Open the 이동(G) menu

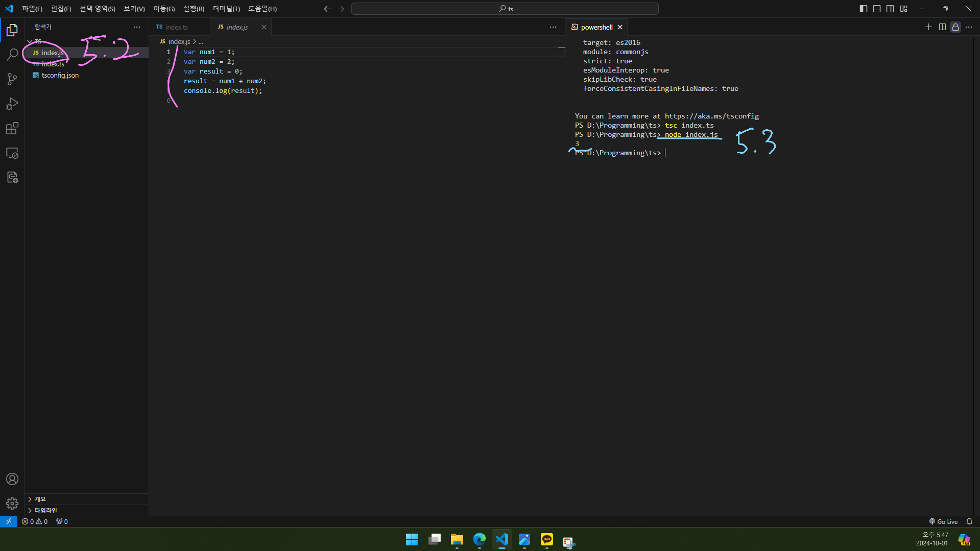pyautogui.click(x=164, y=9)
